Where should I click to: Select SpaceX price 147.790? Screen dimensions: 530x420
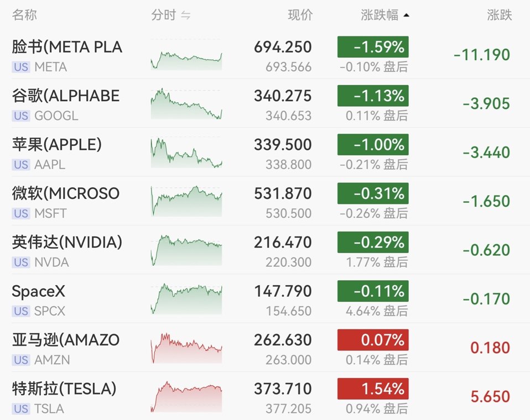point(283,291)
